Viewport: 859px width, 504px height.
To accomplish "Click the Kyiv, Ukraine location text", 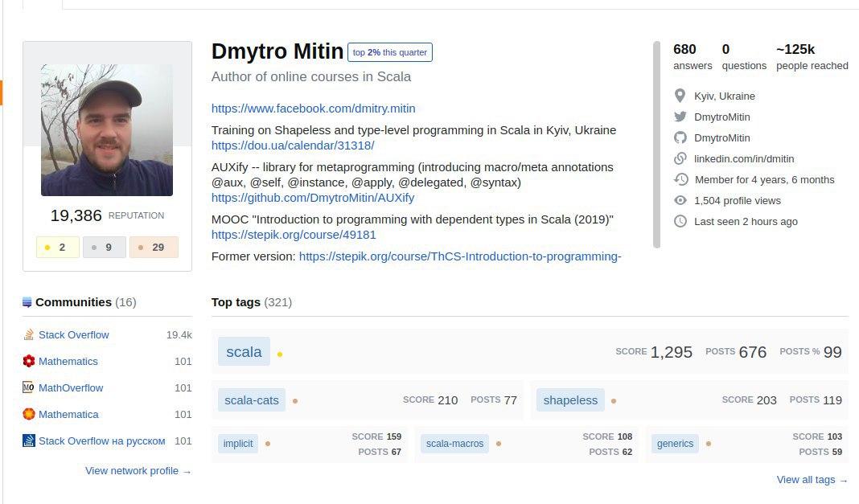I will [x=724, y=96].
